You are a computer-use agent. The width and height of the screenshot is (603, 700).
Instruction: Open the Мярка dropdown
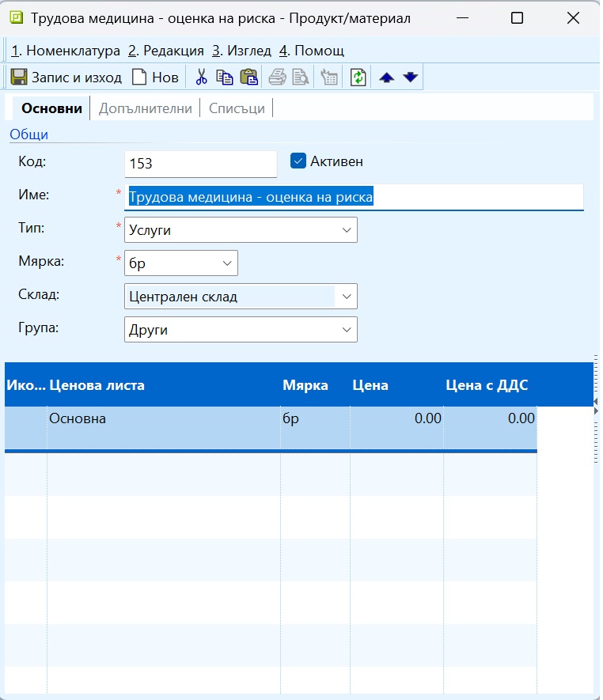(x=226, y=263)
